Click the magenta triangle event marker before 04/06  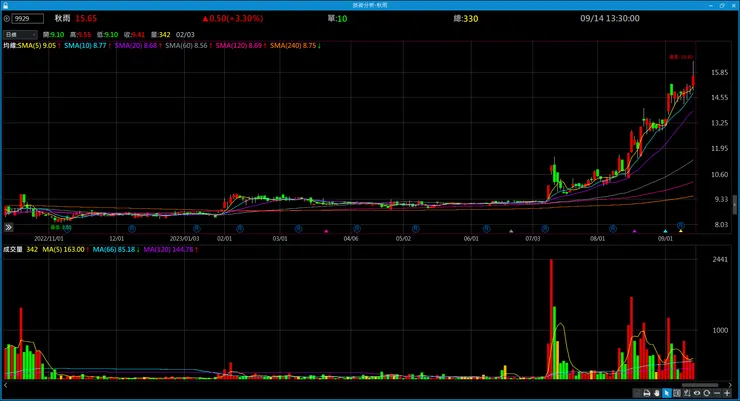(326, 231)
